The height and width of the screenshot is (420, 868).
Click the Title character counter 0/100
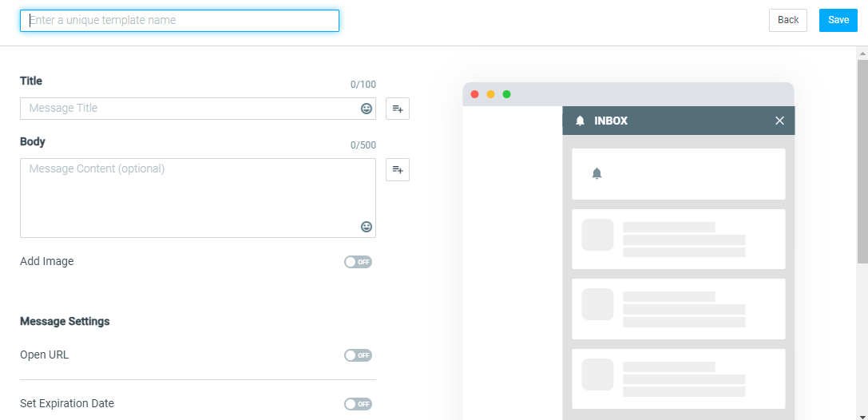tap(363, 85)
